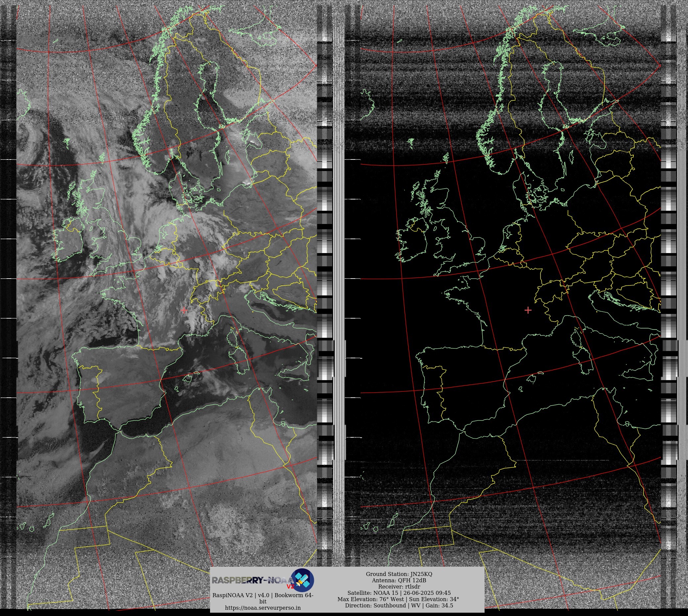Select the 'Ground Station: JN25KQ' line
688x616 pixels.
coord(399,574)
